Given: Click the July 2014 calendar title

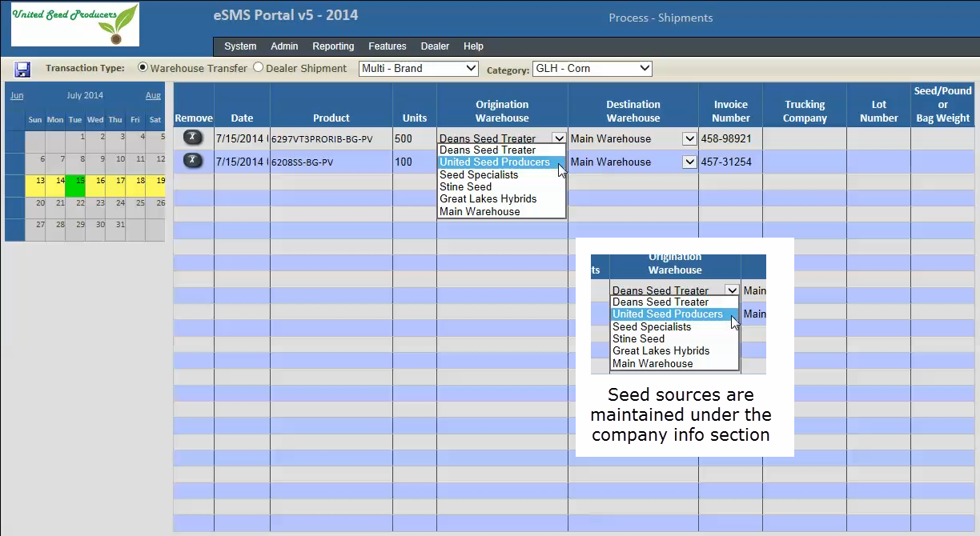Looking at the screenshot, I should tap(85, 96).
